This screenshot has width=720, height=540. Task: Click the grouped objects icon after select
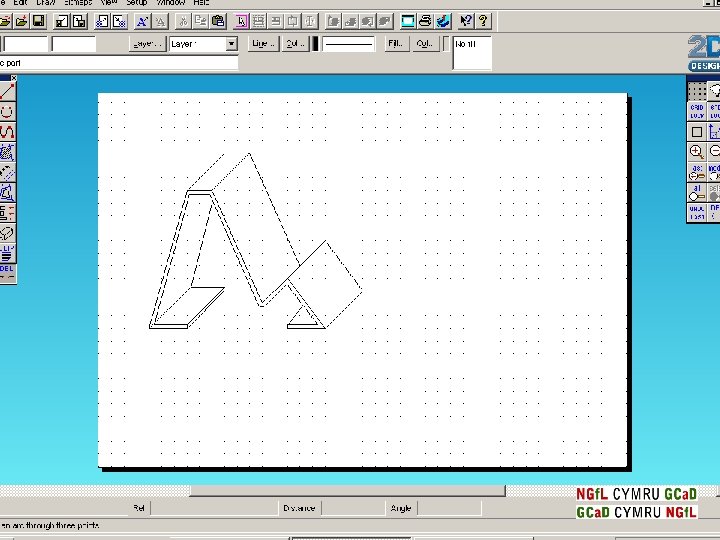(259, 21)
